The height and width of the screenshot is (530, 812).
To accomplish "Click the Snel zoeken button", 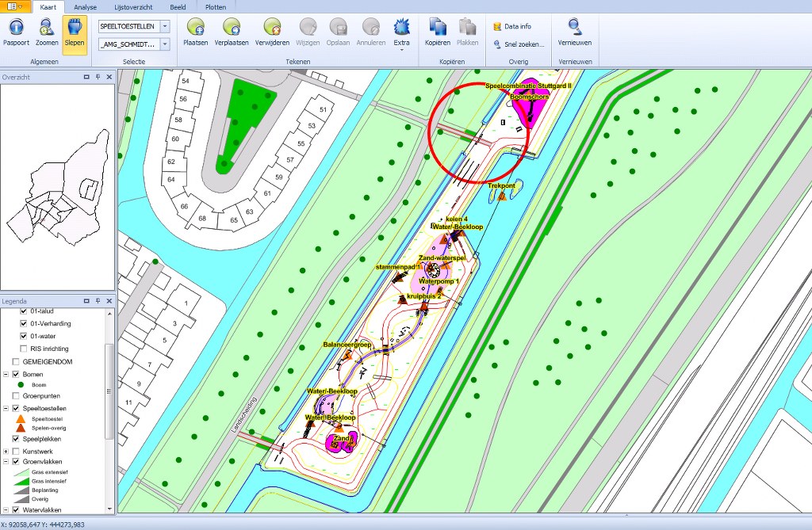I will pyautogui.click(x=519, y=44).
